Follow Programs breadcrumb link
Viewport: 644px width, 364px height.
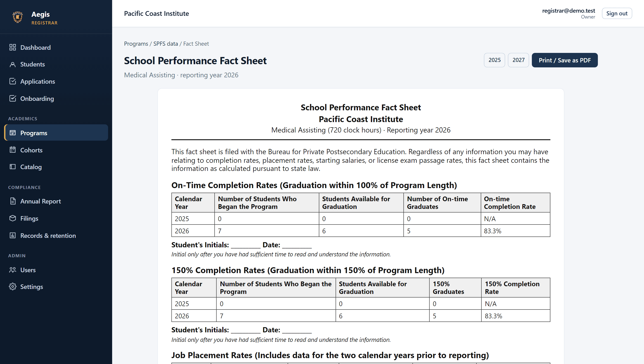point(136,44)
